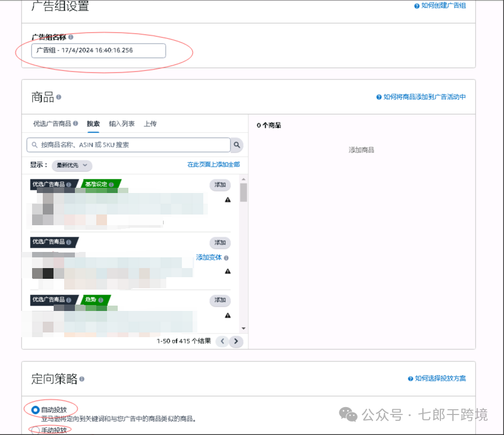Screen dimensions: 504x435
Task: Click warning triangle on first product
Action: point(228,200)
